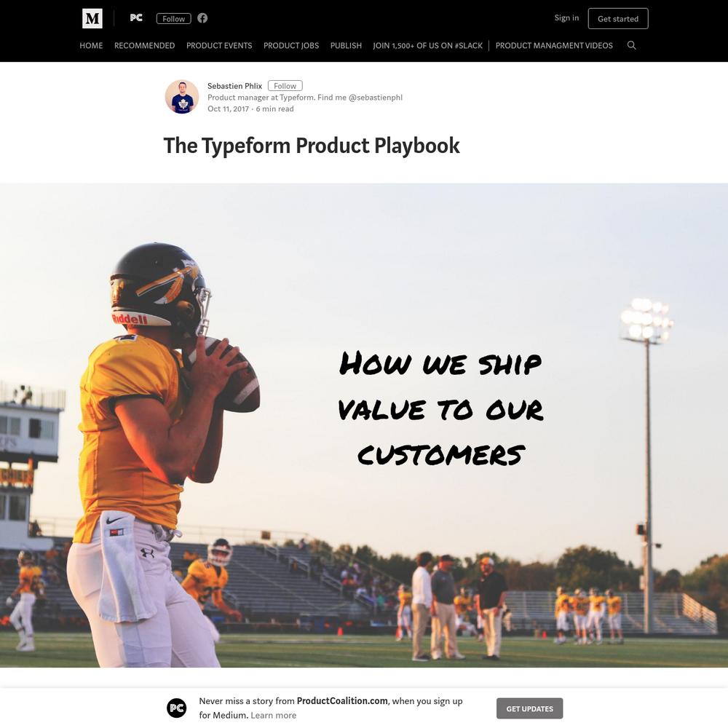The height and width of the screenshot is (728, 728).
Task: Open the Facebook icon in header
Action: point(202,18)
